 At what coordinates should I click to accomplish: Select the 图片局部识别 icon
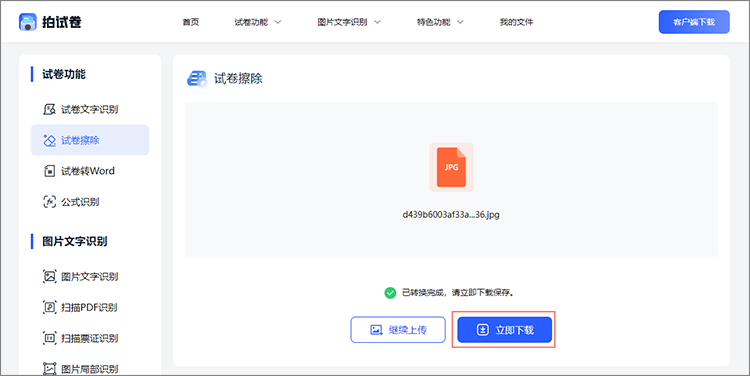tap(50, 369)
